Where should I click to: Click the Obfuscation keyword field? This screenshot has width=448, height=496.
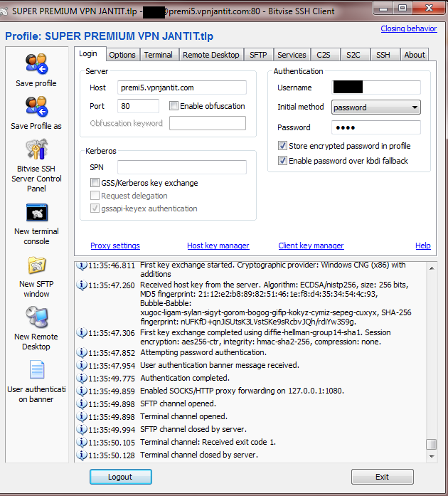click(x=208, y=123)
